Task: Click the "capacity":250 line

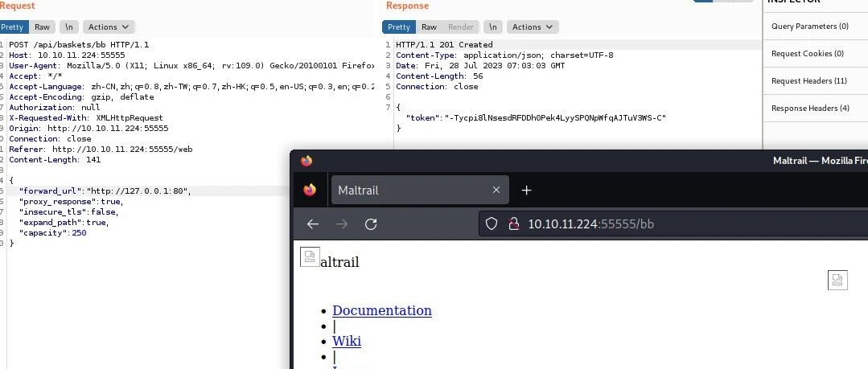Action: [52, 233]
